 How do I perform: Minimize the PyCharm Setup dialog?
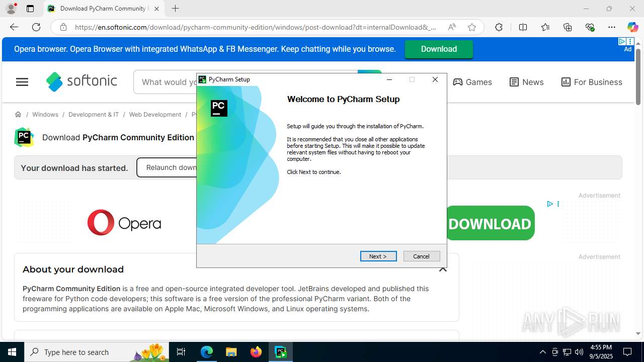pyautogui.click(x=389, y=79)
